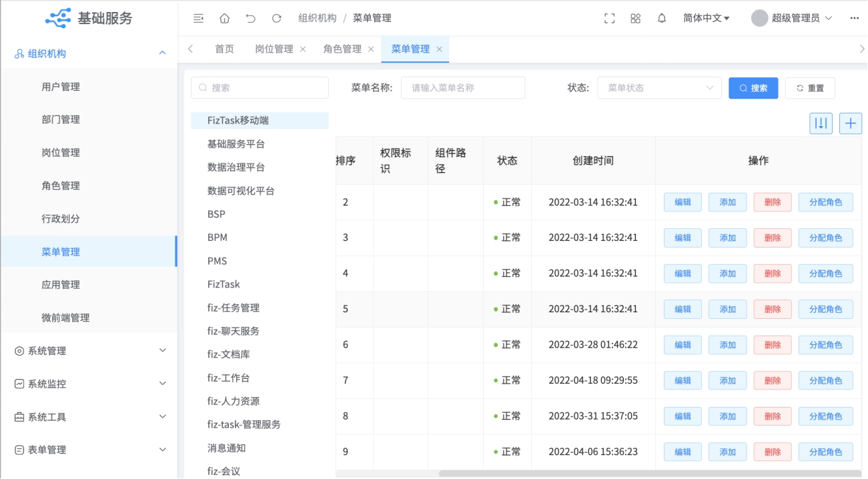
Task: Close the 菜单管理 tab
Action: click(439, 49)
